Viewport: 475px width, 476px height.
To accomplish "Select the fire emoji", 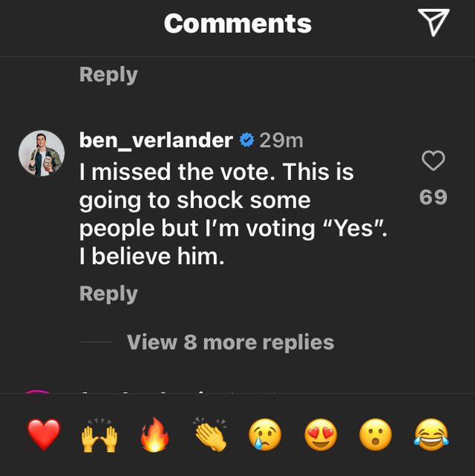I will [x=155, y=434].
